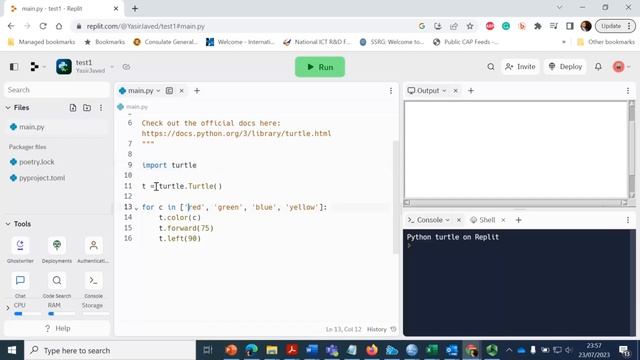640x360 pixels.
Task: Open the docs.python.org turtle link
Action: (x=236, y=133)
